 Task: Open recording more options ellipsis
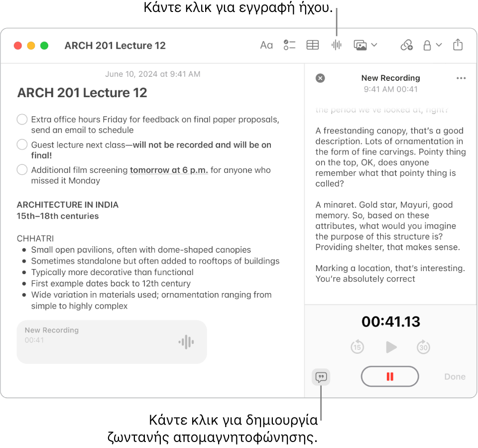[461, 78]
